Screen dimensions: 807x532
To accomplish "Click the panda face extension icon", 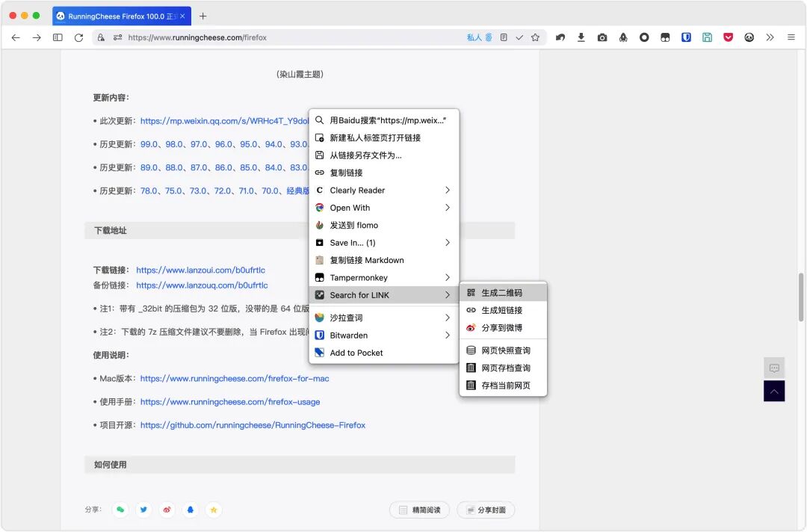I will point(749,37).
